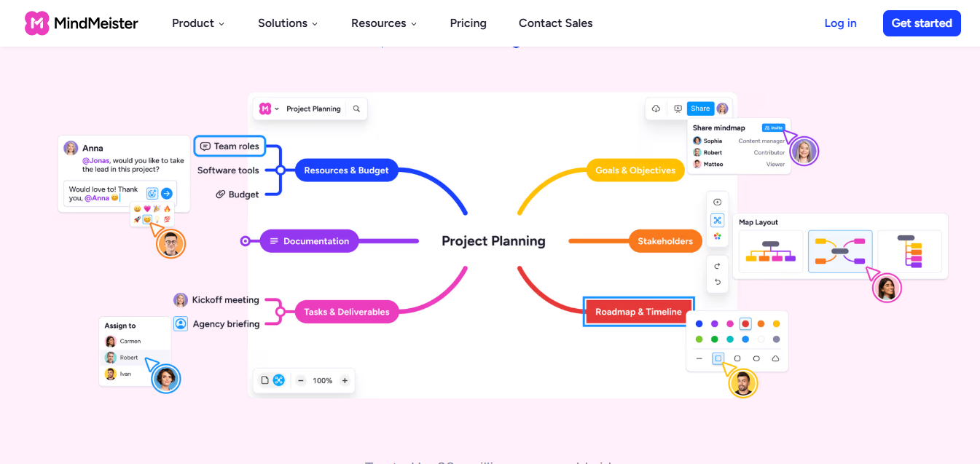This screenshot has height=464, width=980.
Task: Expand the Product dropdown menu
Action: point(198,23)
